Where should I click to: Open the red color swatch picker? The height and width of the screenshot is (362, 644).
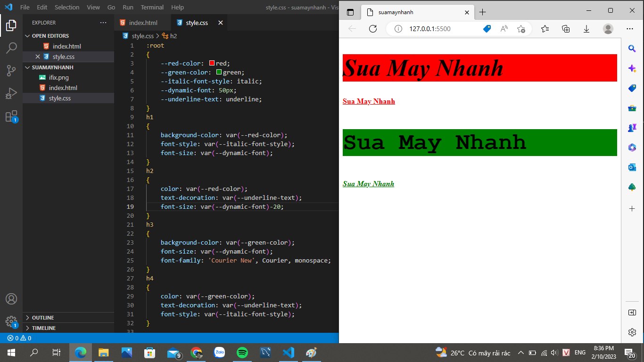coord(212,63)
